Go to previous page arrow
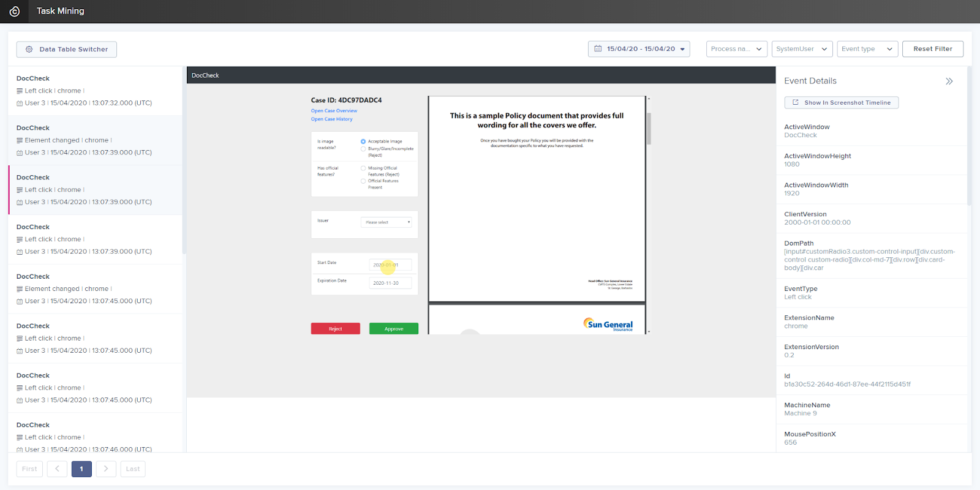The image size is (980, 490). [x=57, y=469]
